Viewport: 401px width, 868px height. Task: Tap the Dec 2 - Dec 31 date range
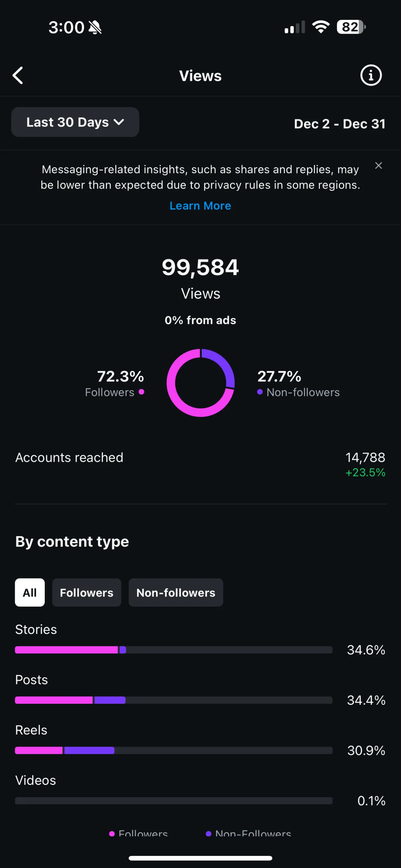pyautogui.click(x=340, y=124)
